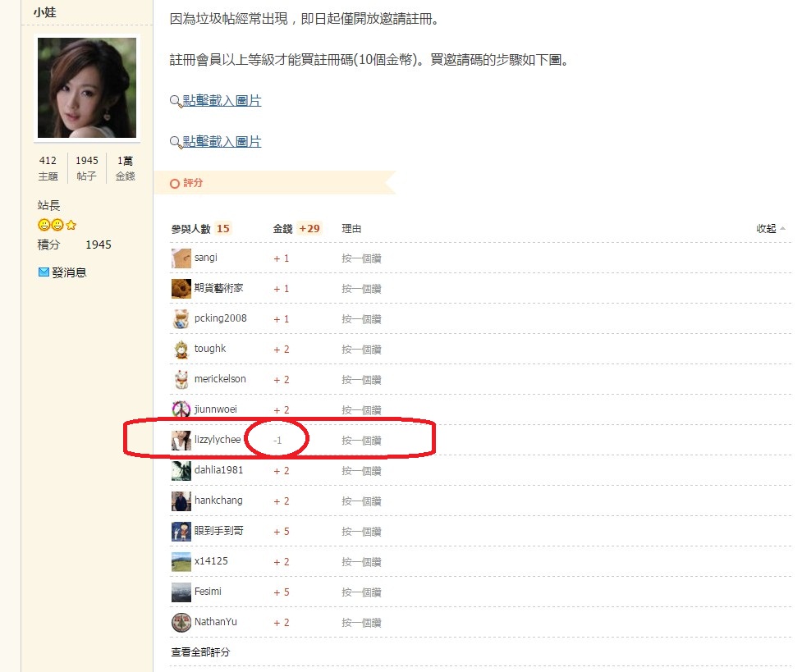Open username toughk

coord(209,348)
